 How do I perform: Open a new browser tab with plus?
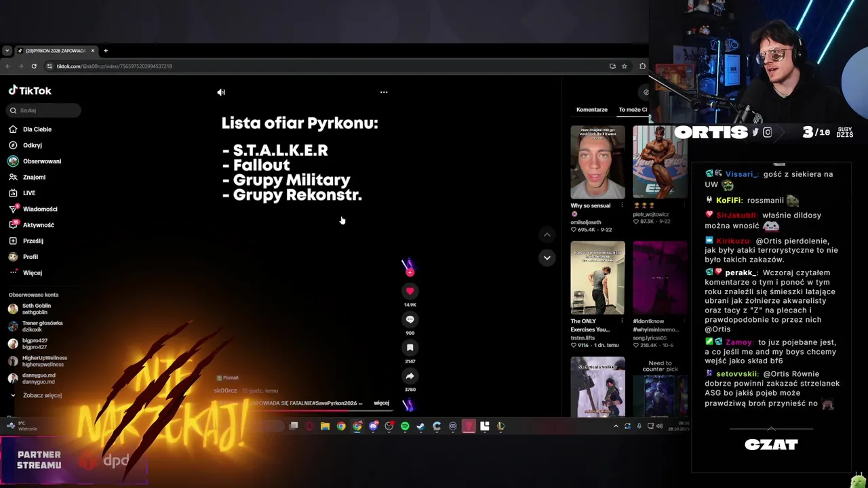tap(105, 51)
